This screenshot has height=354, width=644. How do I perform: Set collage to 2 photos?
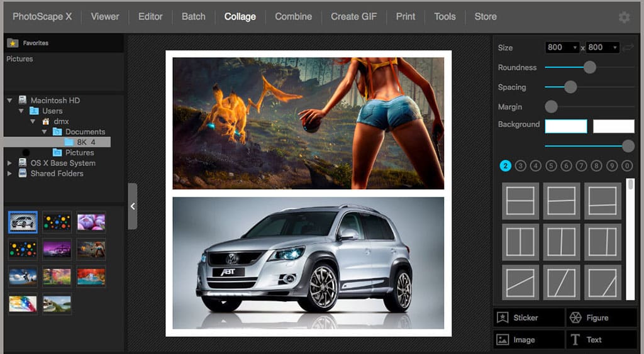point(505,166)
